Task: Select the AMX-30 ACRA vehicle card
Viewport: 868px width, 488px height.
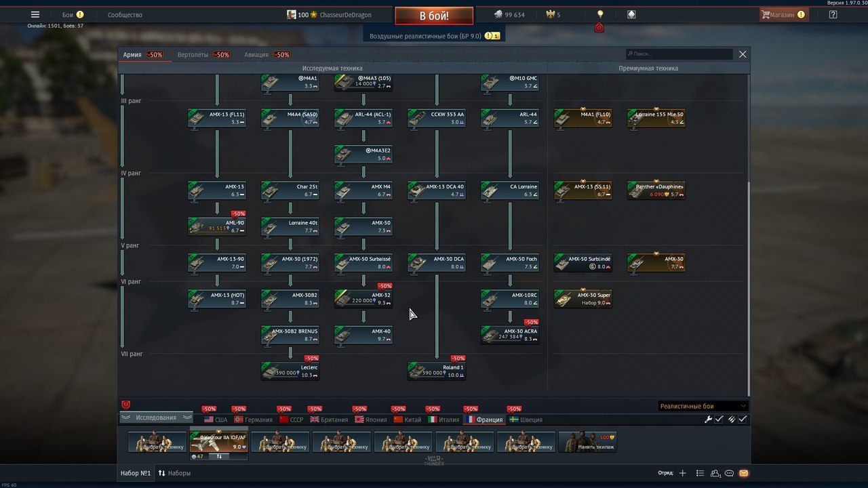Action: coord(510,335)
